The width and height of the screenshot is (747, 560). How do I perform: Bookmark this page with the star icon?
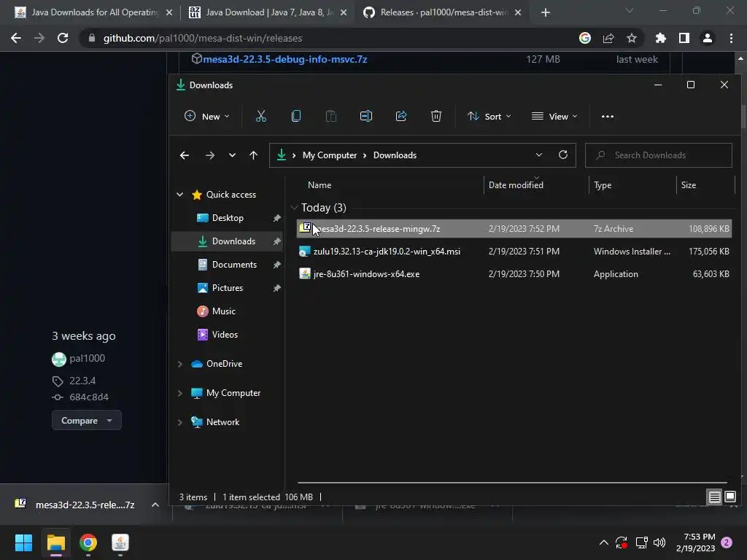pyautogui.click(x=632, y=38)
